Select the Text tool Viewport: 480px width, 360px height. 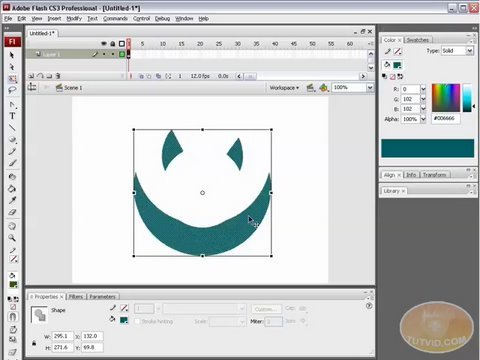pyautogui.click(x=12, y=116)
